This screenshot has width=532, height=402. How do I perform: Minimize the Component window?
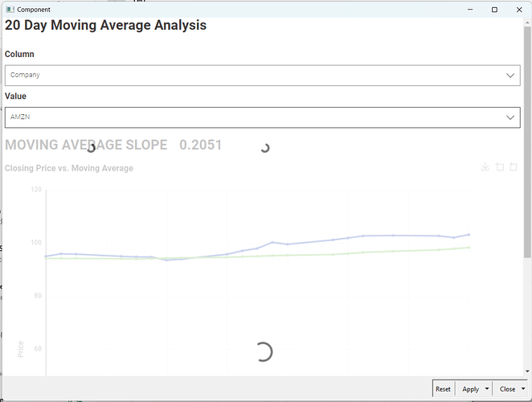coord(470,10)
